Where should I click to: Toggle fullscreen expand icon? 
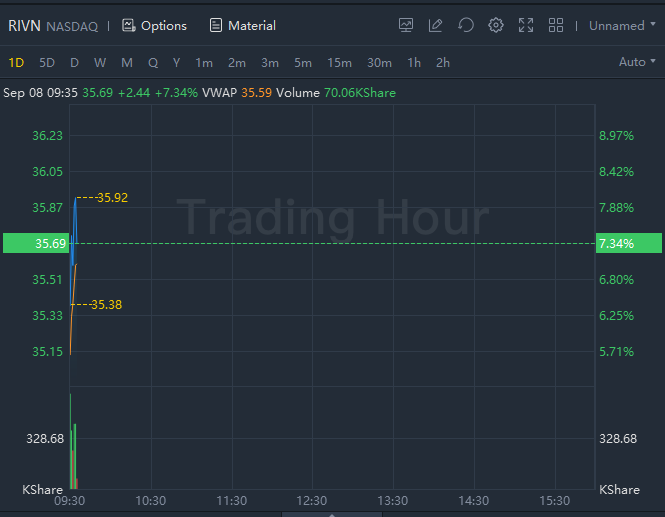coord(526,25)
